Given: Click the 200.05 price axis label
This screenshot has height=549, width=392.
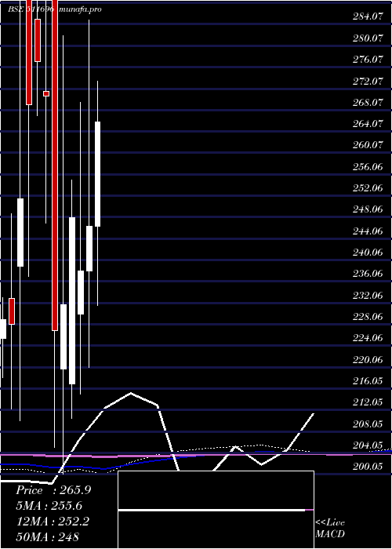Looking at the screenshot, I should click(368, 467).
